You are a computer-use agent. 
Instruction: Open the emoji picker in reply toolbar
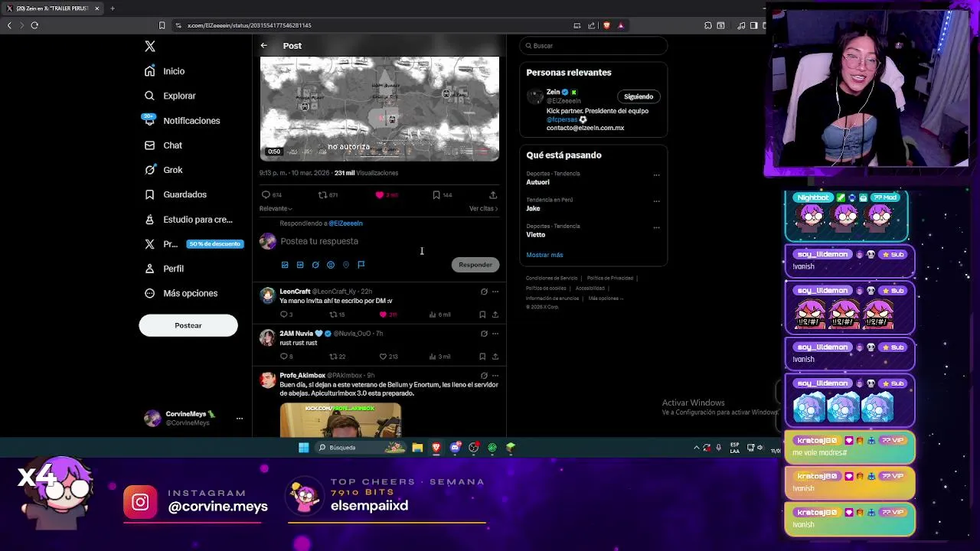click(x=331, y=265)
